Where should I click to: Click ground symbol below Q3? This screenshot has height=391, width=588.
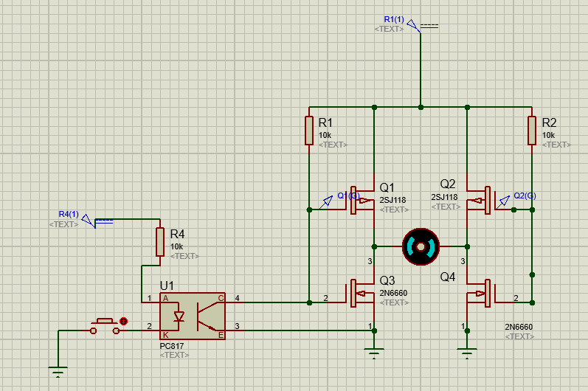(x=374, y=353)
